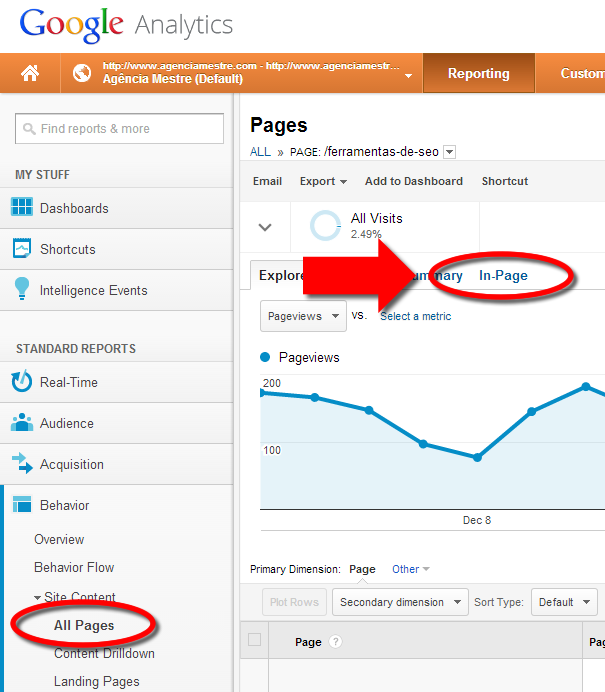Click the Home icon in orange bar
Viewport: 605px width, 692px height.
coord(30,73)
